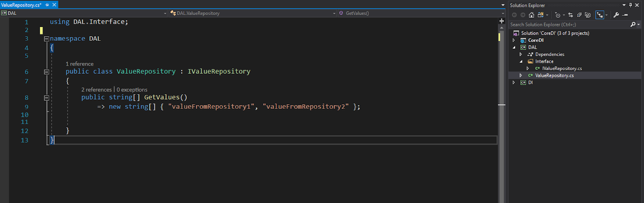
Task: Select the DI project label
Action: click(530, 83)
